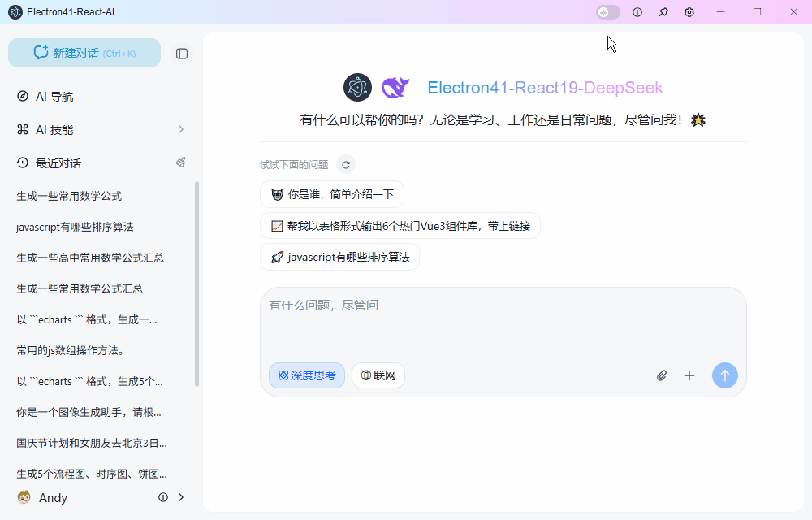Focus the 有什么问题，尽管问 input box
Image resolution: width=812 pixels, height=520 pixels.
click(503, 323)
